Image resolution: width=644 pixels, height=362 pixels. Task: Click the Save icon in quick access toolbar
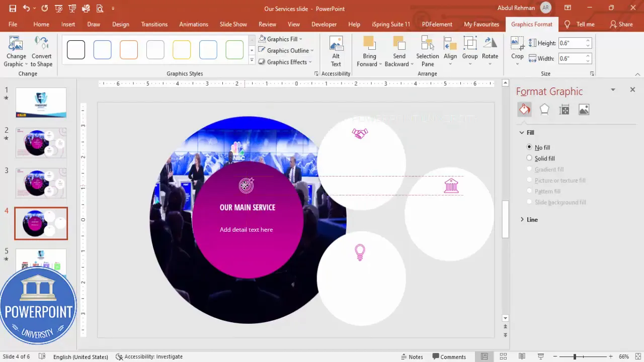click(13, 9)
